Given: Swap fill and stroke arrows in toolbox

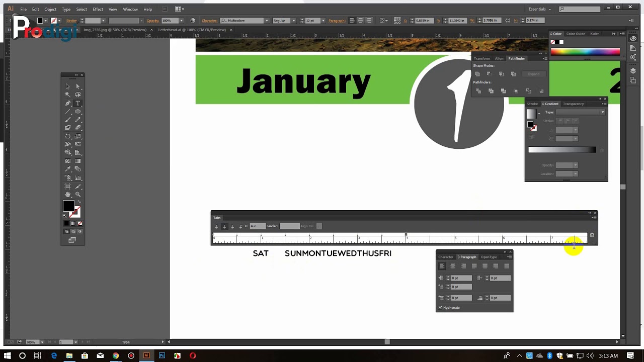Looking at the screenshot, I should coord(78,202).
